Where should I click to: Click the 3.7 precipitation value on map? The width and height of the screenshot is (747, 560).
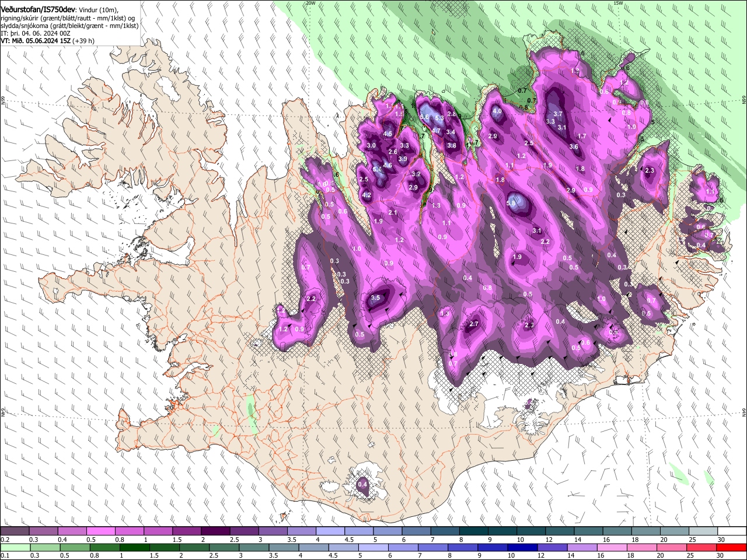tap(557, 114)
